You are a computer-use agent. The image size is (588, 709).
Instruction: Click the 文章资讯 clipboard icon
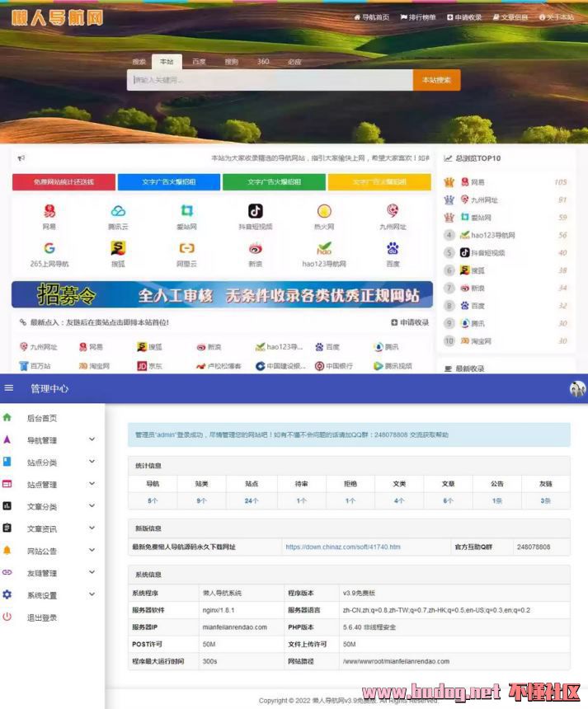coord(7,528)
